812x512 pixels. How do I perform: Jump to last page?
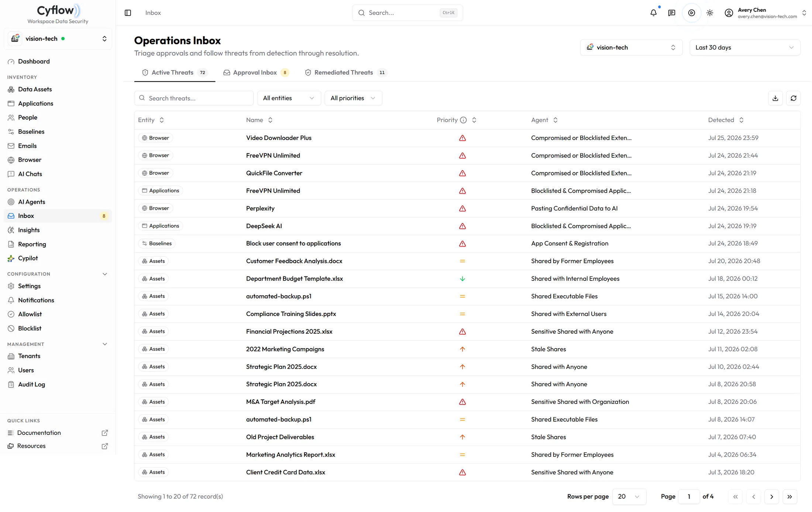click(789, 496)
